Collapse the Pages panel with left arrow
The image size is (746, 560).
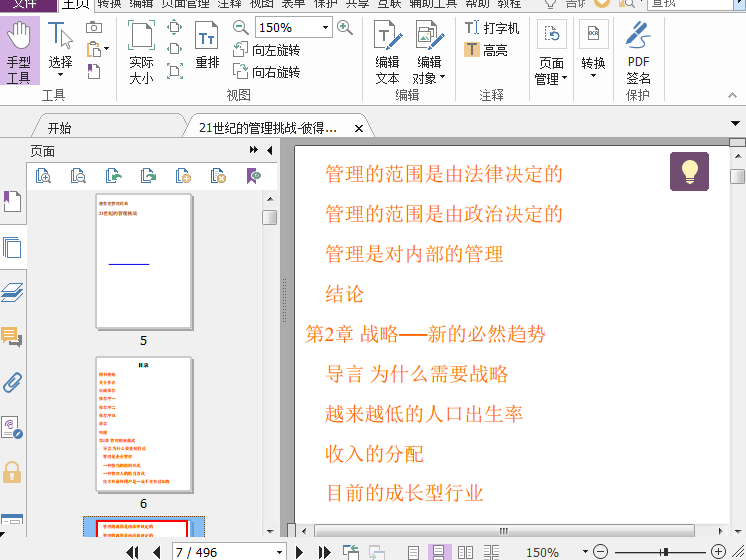click(x=270, y=150)
